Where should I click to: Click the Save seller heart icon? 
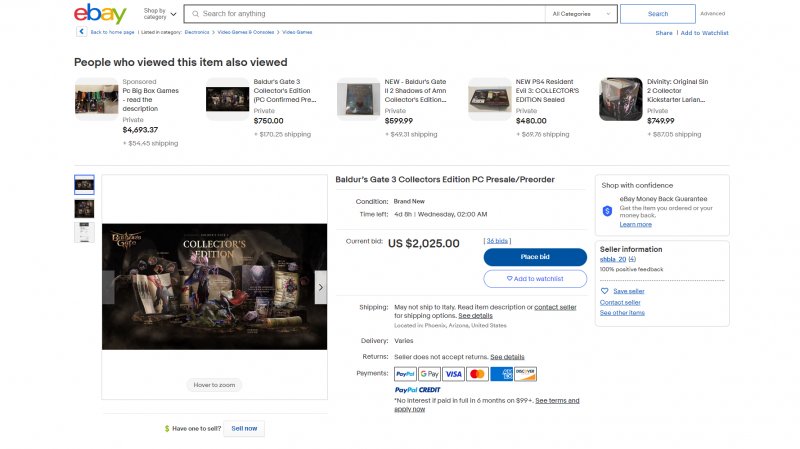coord(605,291)
